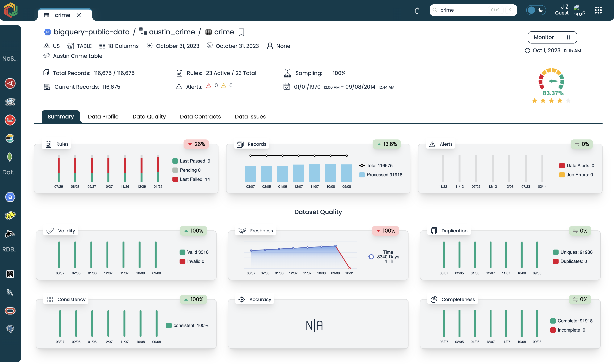
Task: Toggle Invalid legend in Validity chart
Action: [192, 261]
